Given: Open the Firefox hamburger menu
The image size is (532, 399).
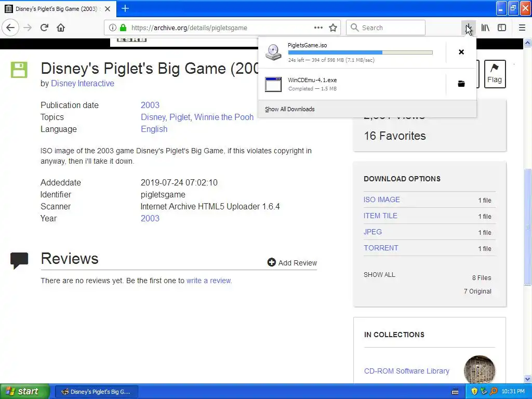Looking at the screenshot, I should [522, 28].
